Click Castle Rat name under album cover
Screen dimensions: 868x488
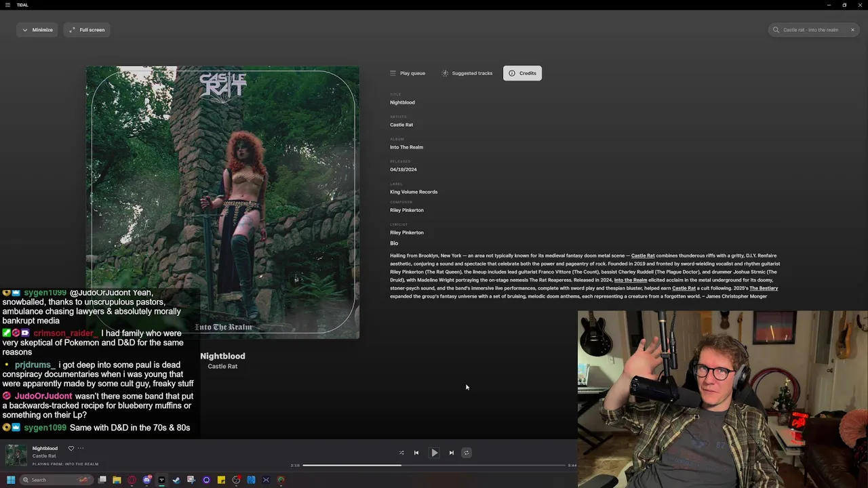click(222, 367)
